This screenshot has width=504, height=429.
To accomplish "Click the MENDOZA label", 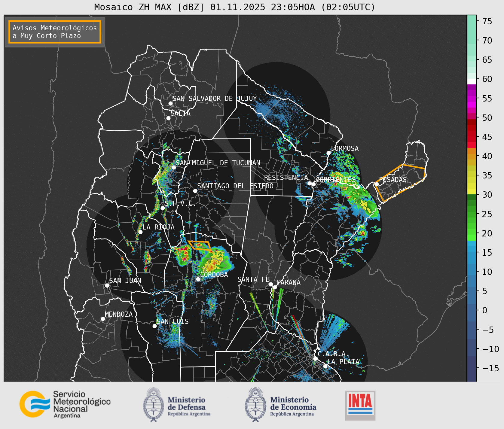I will 119,314.
